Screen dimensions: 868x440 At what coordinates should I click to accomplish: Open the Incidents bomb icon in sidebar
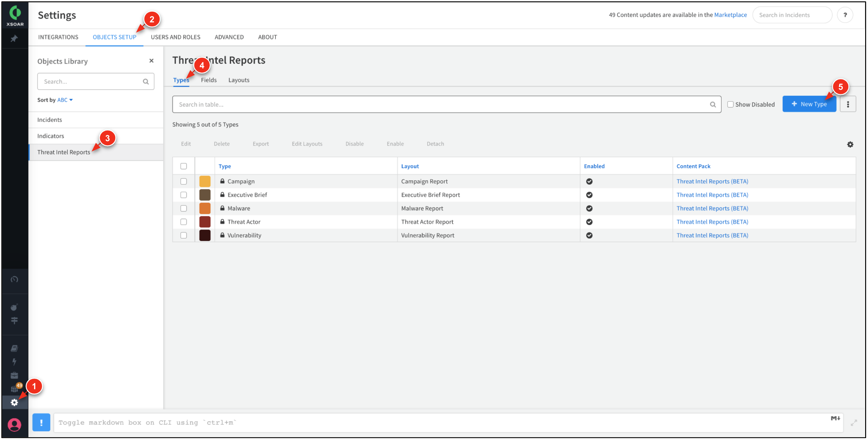pyautogui.click(x=14, y=307)
